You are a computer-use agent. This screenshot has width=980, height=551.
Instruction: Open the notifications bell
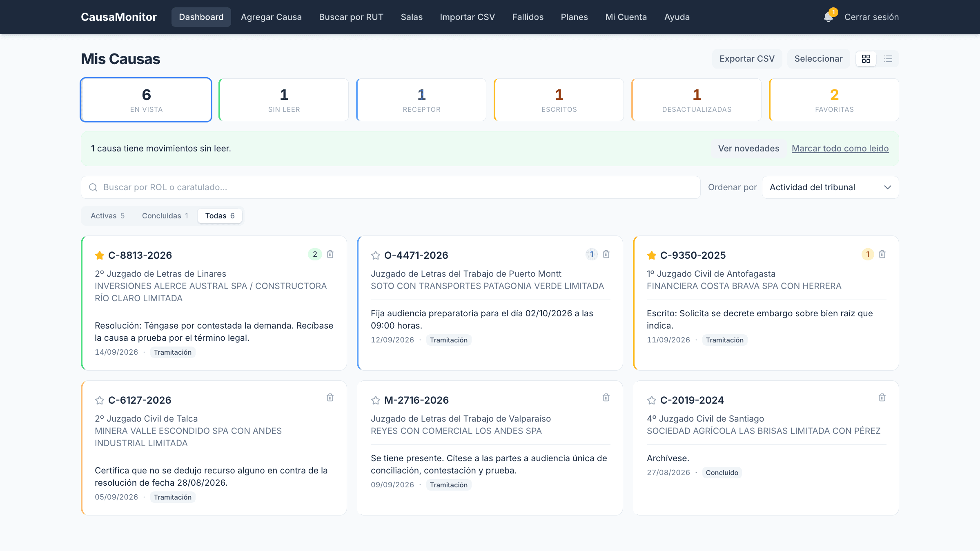(829, 17)
